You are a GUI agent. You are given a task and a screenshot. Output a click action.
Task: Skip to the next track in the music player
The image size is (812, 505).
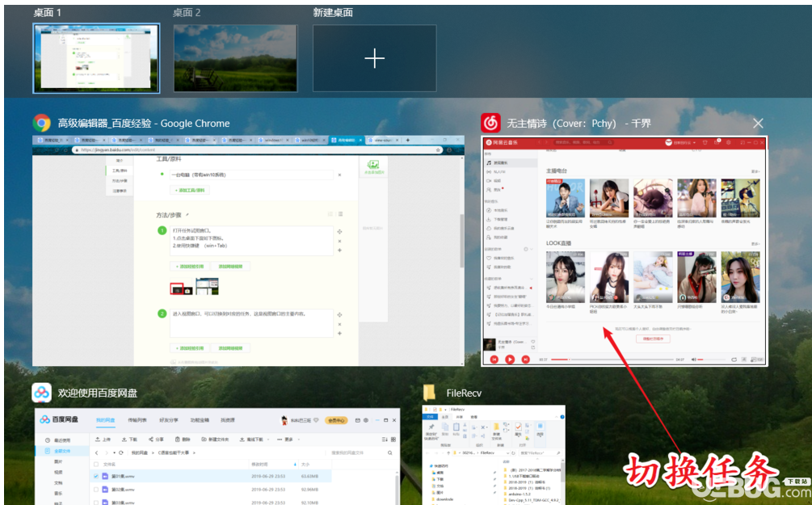(x=526, y=359)
